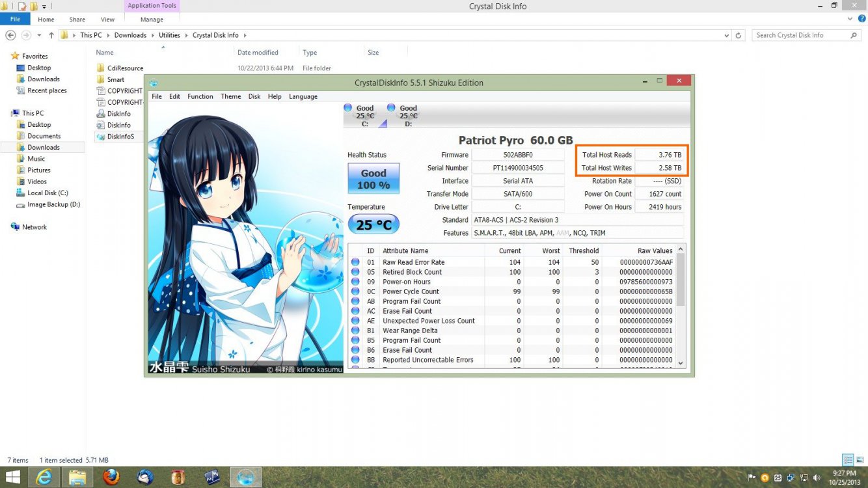Click Serial Number field PT114900034505

point(518,168)
